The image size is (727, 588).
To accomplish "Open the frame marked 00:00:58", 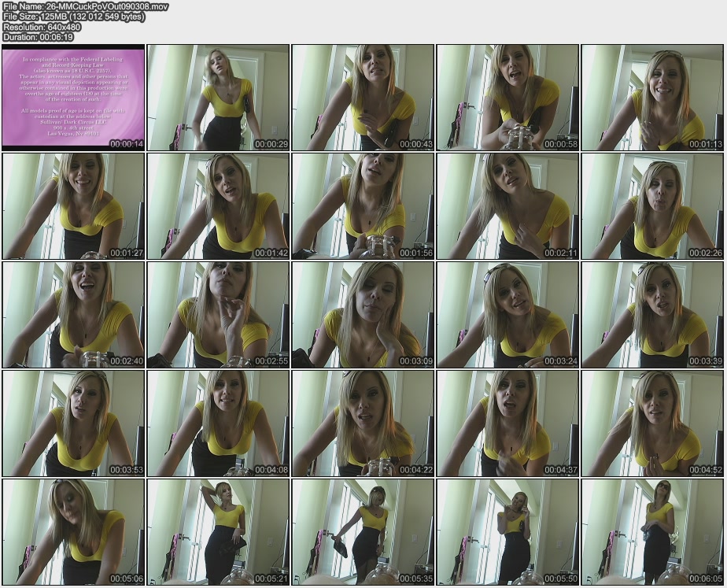I will coord(507,98).
